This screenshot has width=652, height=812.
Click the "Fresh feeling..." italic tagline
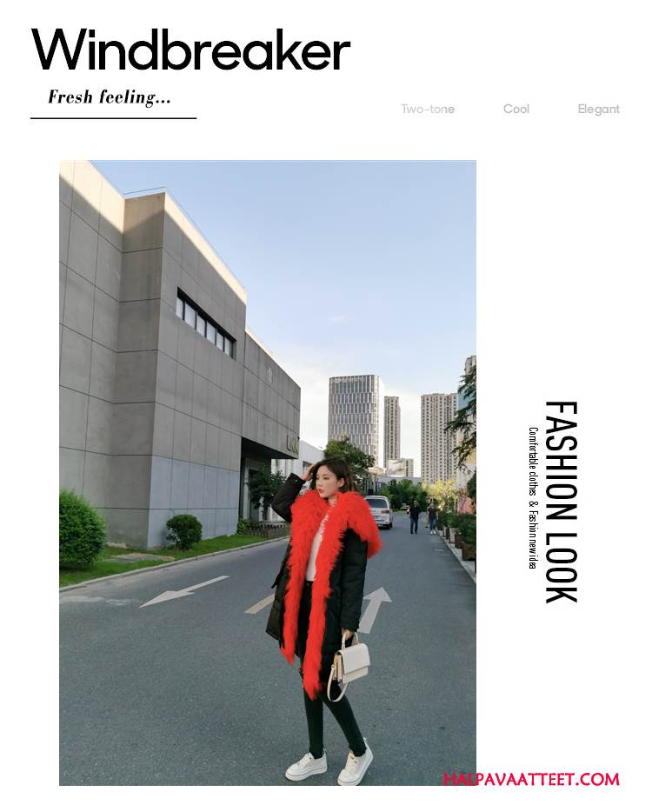click(x=110, y=97)
